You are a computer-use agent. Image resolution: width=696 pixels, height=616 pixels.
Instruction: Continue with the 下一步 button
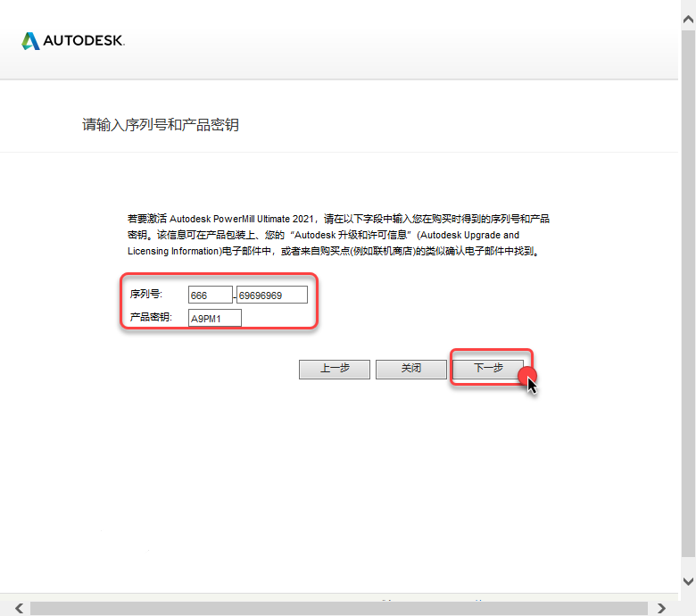point(488,369)
